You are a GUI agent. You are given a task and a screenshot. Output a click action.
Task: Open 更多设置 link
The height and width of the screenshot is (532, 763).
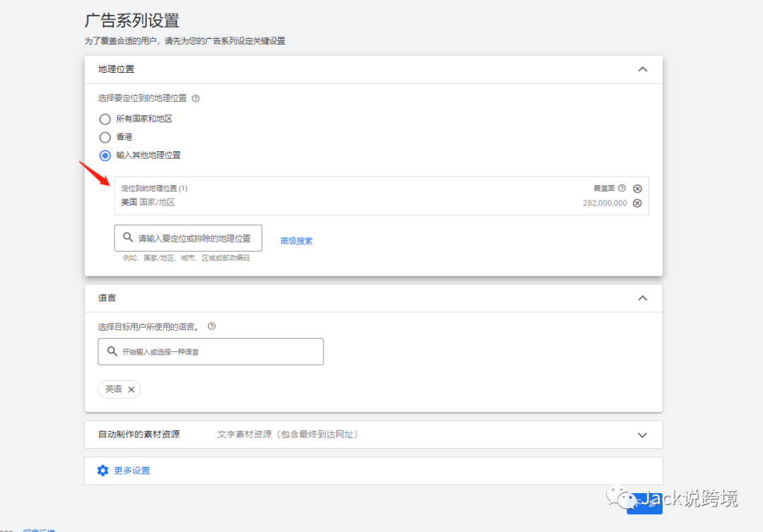click(132, 471)
